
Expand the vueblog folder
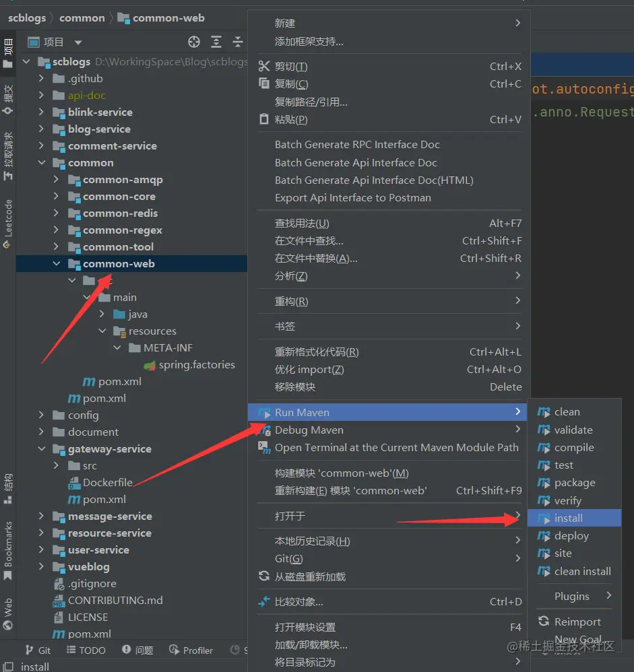[x=41, y=566]
